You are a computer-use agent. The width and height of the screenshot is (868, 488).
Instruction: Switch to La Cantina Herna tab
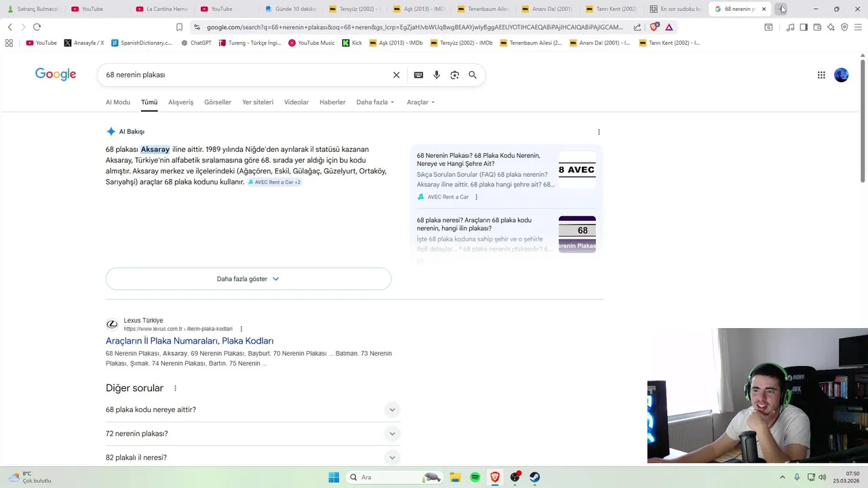point(161,9)
